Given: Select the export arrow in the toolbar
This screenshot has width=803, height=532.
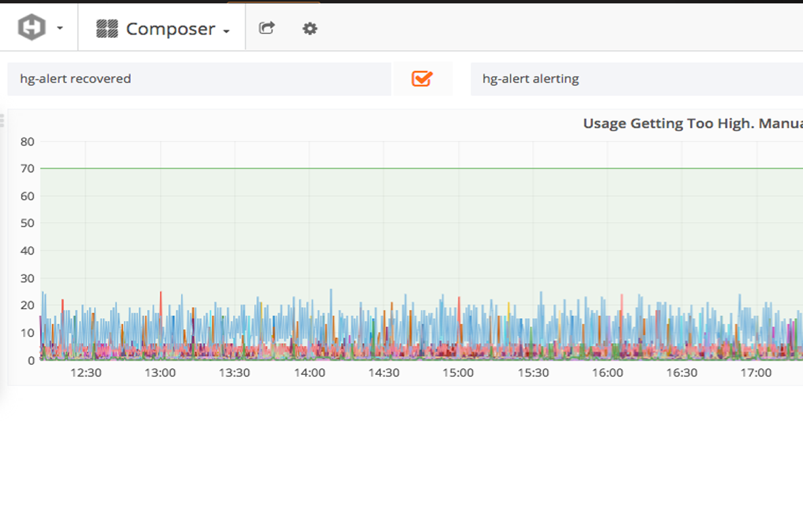Looking at the screenshot, I should 267,28.
